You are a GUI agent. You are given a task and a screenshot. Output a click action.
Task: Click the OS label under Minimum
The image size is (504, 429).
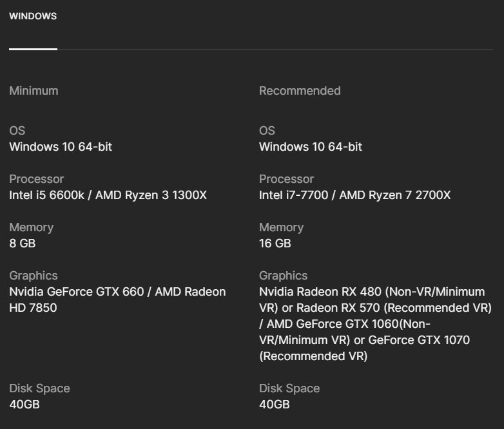coord(17,131)
